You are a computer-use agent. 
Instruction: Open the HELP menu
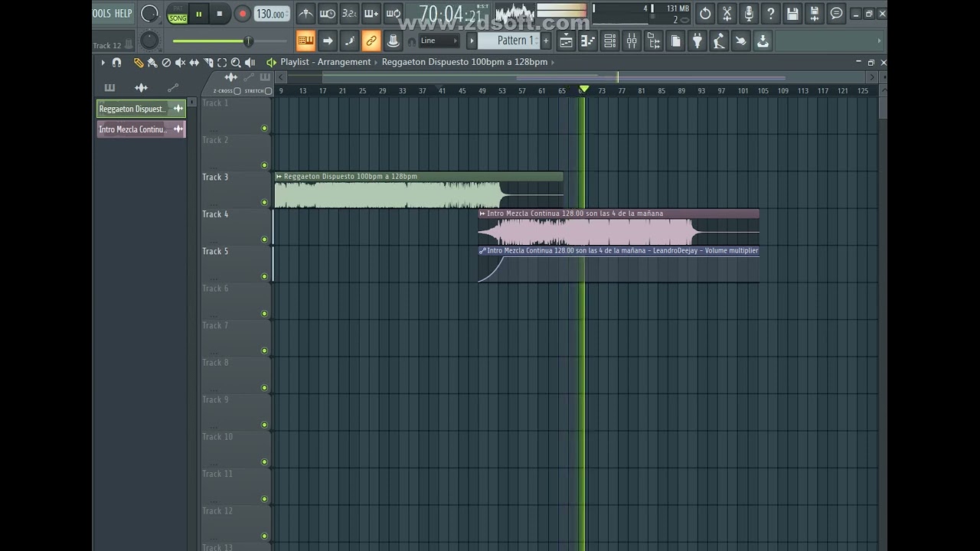pos(123,13)
